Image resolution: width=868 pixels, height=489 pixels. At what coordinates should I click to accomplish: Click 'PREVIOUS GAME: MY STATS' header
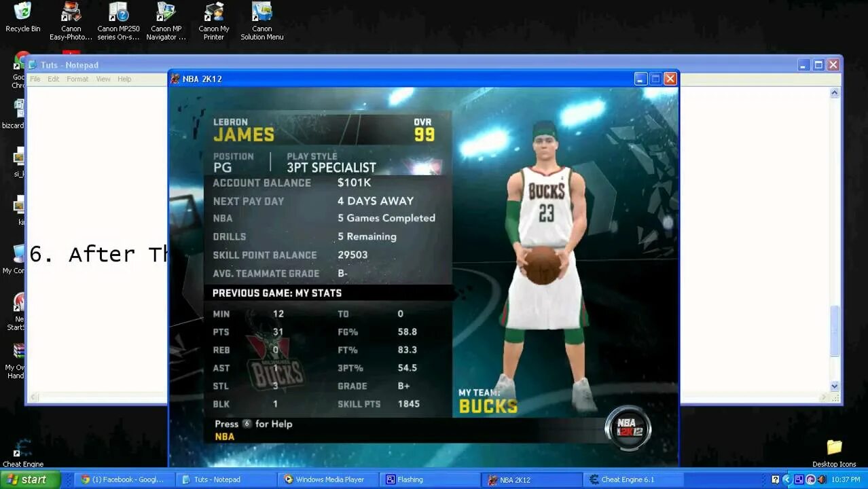coord(277,293)
